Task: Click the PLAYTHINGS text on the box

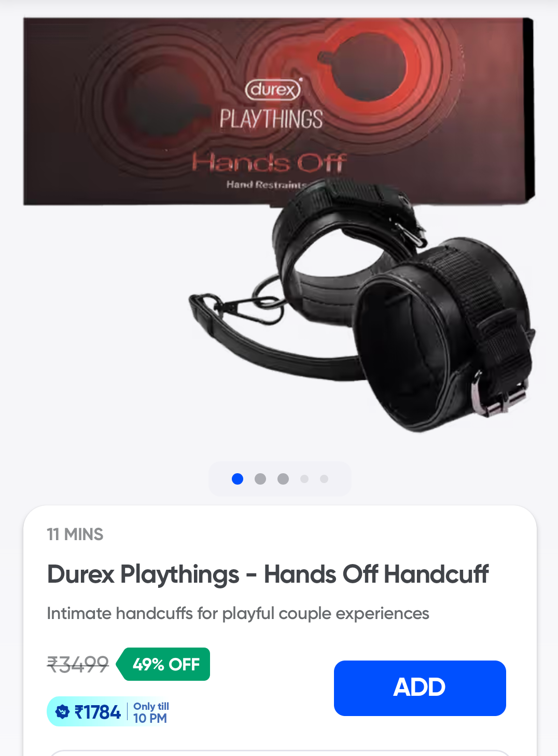Action: click(x=271, y=119)
